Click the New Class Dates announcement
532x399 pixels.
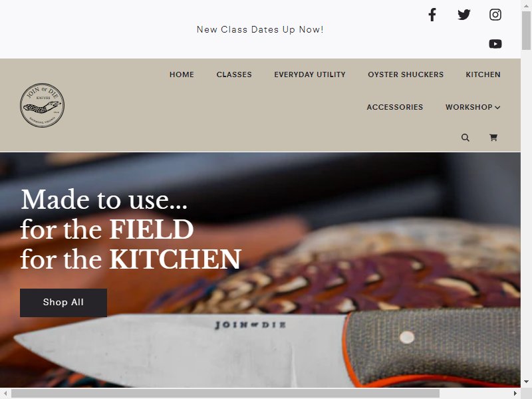click(x=260, y=29)
